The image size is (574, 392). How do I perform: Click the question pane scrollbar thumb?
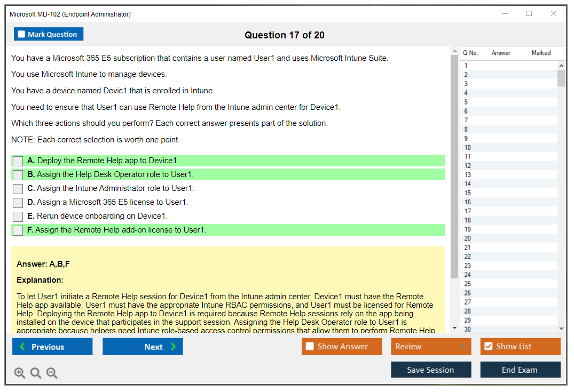click(454, 166)
